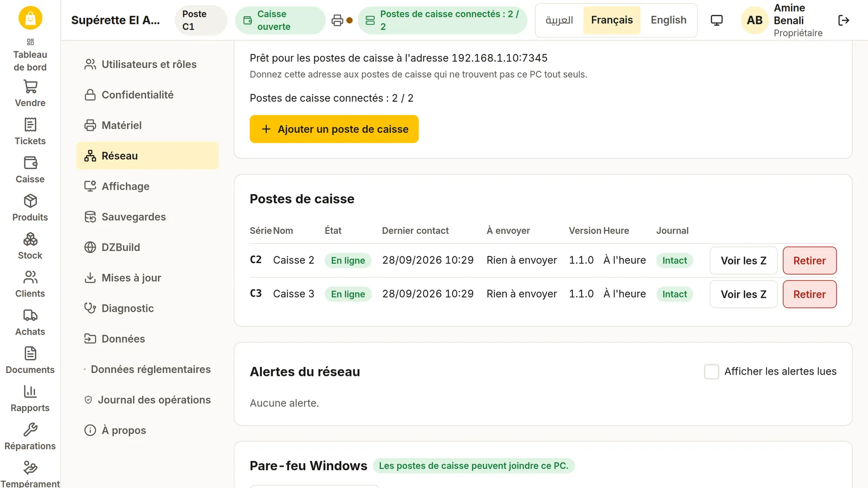Click the monitor display icon in header
Screen dimensions: 868x488
pyautogui.click(x=717, y=20)
